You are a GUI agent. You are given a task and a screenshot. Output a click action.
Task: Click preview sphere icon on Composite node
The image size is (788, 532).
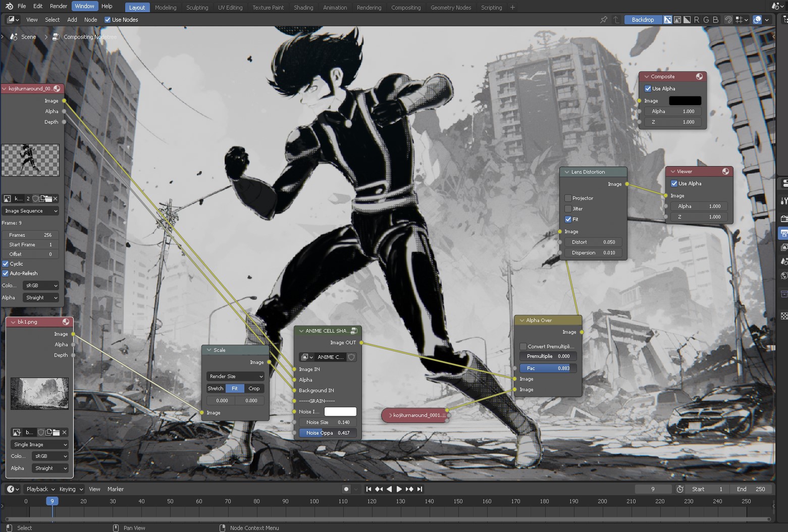click(699, 76)
